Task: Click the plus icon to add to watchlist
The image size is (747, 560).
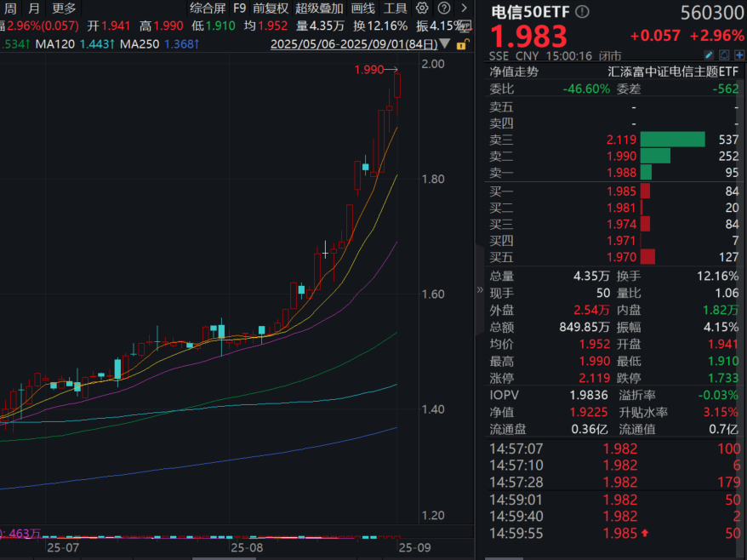Action: click(x=738, y=55)
